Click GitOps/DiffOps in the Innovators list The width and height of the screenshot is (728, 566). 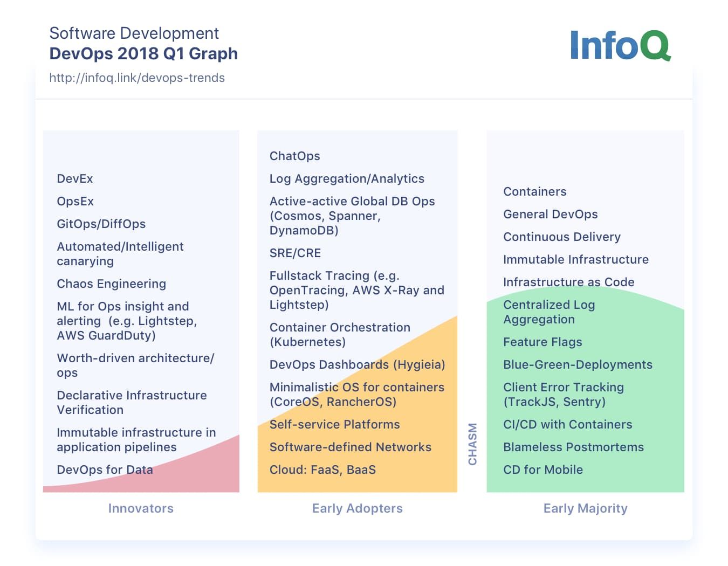tap(101, 224)
